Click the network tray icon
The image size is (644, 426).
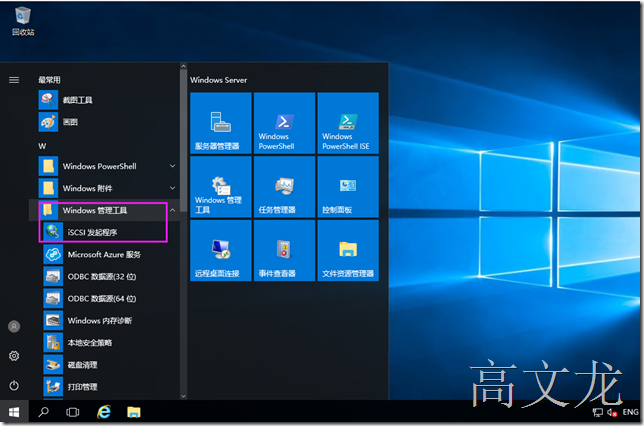coord(598,412)
